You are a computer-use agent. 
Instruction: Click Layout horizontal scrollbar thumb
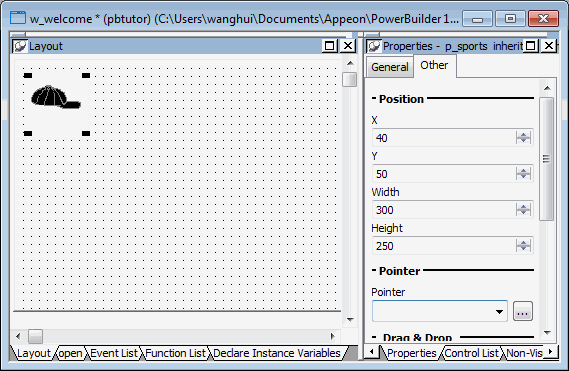(36, 337)
